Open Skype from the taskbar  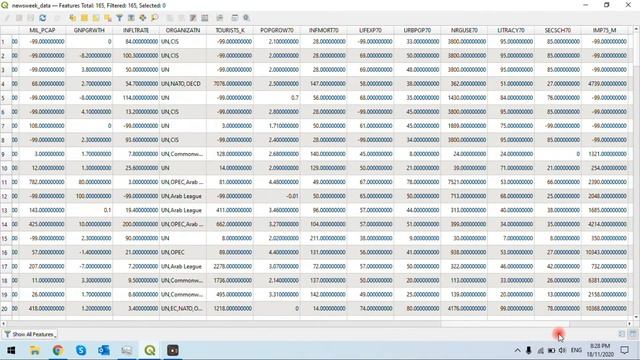(x=81, y=350)
